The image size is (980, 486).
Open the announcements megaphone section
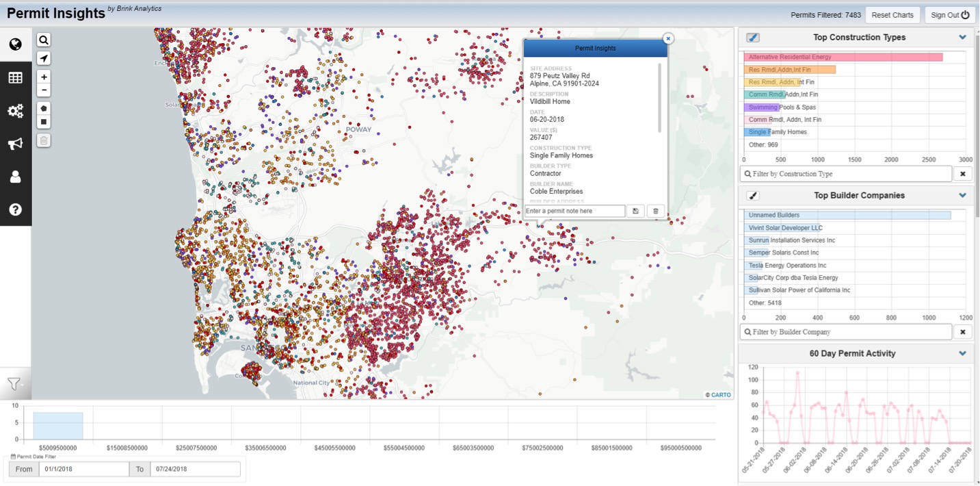tap(15, 144)
